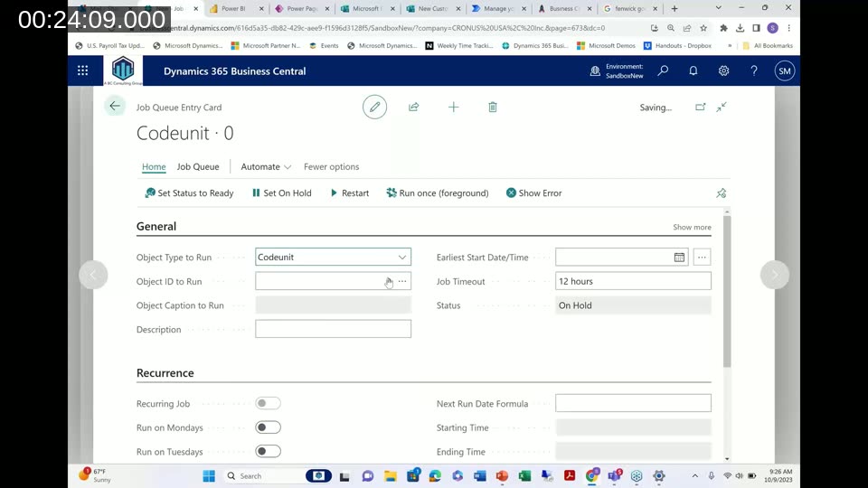The height and width of the screenshot is (488, 868).
Task: Open the notifications bell
Action: coord(693,70)
